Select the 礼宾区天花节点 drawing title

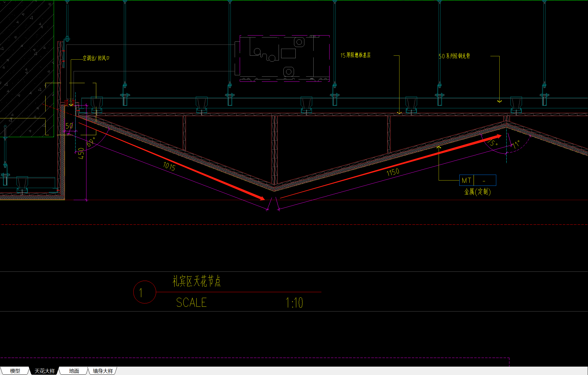[197, 281]
